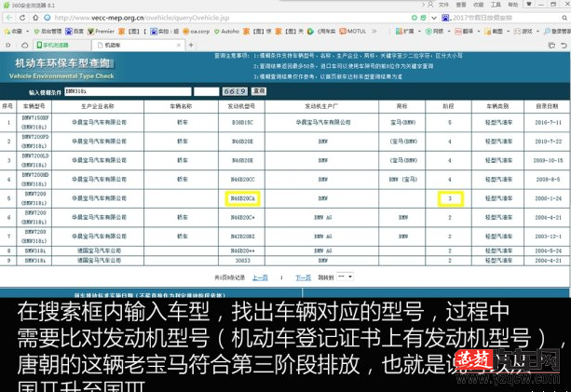Screen dimensions: 571x392
Task: Click the Baidu paw search engine icon
Action: (445, 18)
